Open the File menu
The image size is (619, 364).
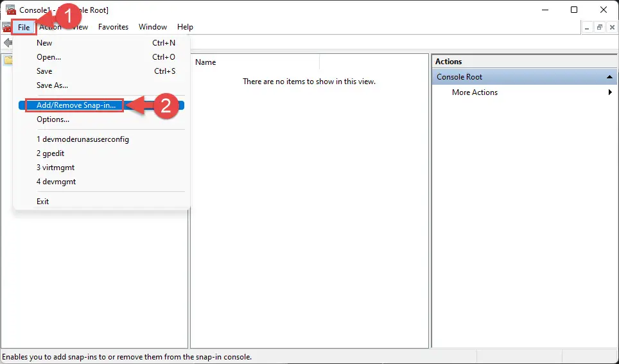pos(24,27)
